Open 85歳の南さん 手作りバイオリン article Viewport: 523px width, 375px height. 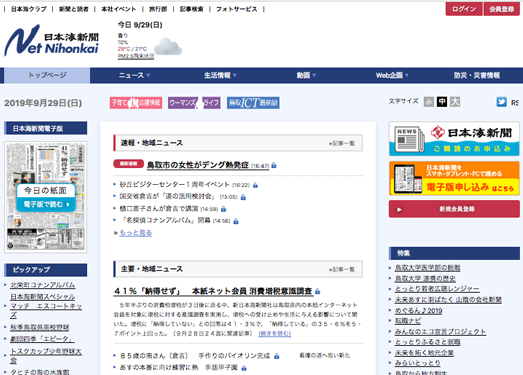pos(194,356)
